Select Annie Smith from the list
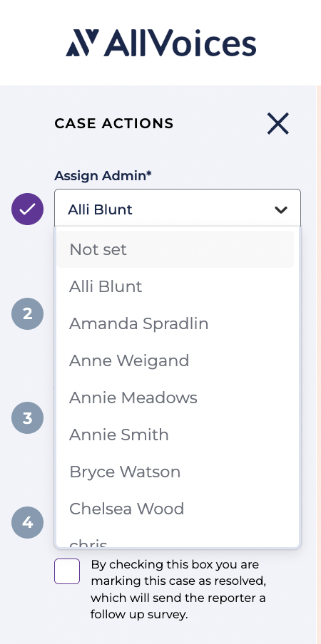 [x=175, y=435]
